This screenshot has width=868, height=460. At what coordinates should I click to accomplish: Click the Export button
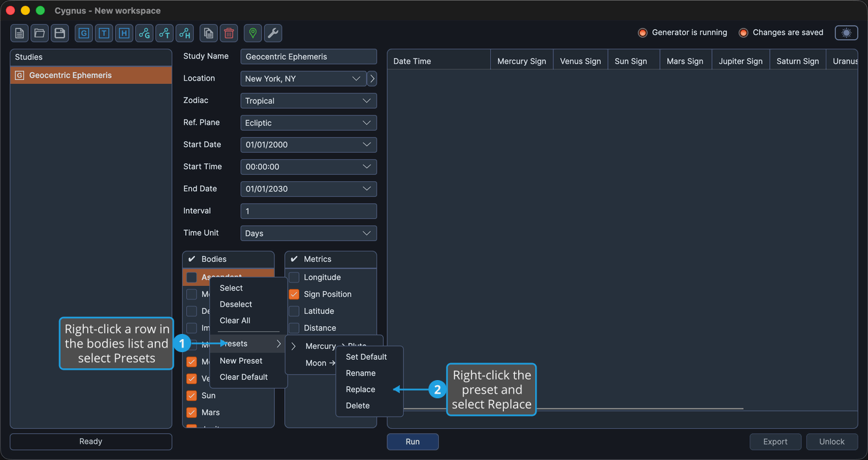[x=775, y=442]
